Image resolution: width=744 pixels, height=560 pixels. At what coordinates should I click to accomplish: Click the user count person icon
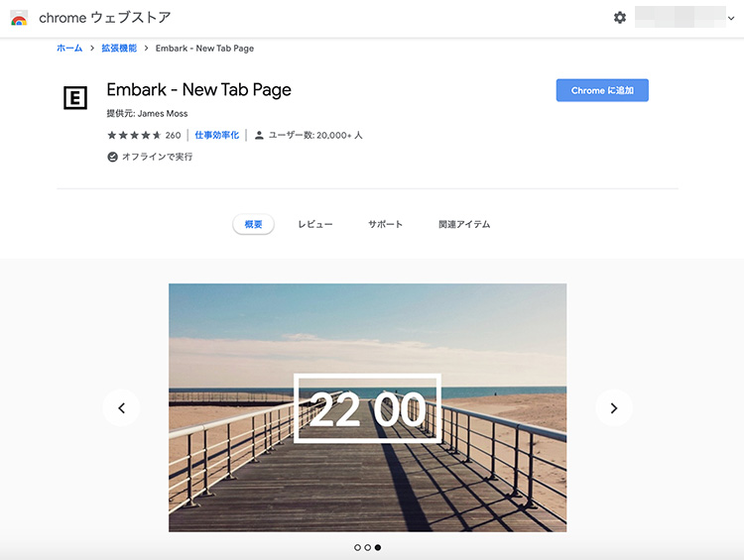pyautogui.click(x=259, y=135)
